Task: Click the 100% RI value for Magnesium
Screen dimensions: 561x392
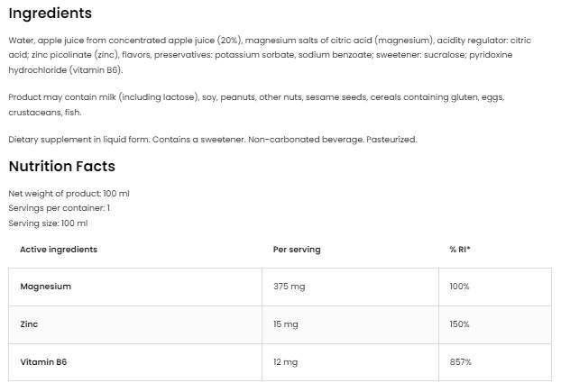Action: coord(459,287)
